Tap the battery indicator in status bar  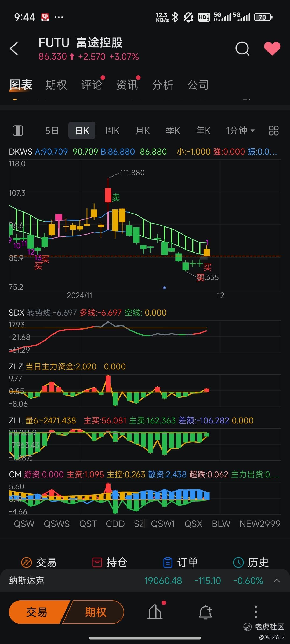point(263,17)
